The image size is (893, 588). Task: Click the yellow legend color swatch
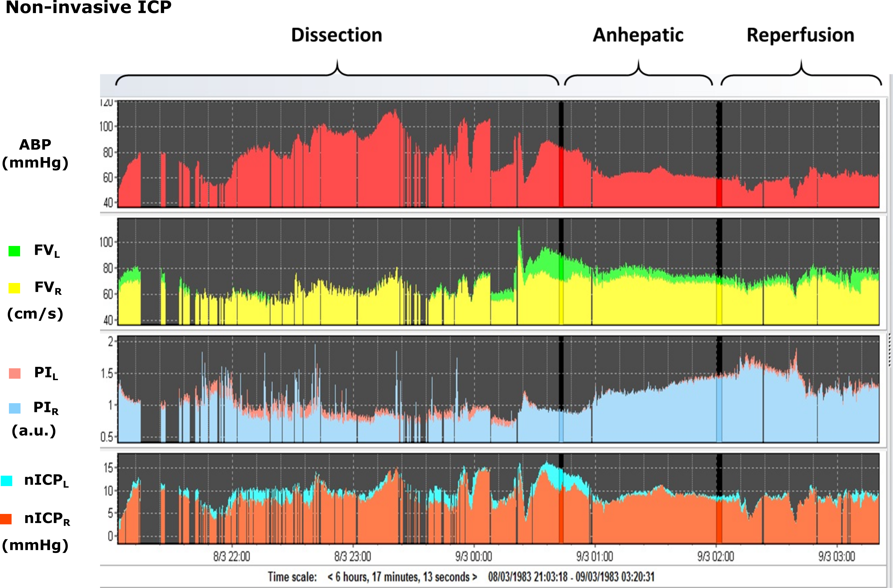(14, 288)
